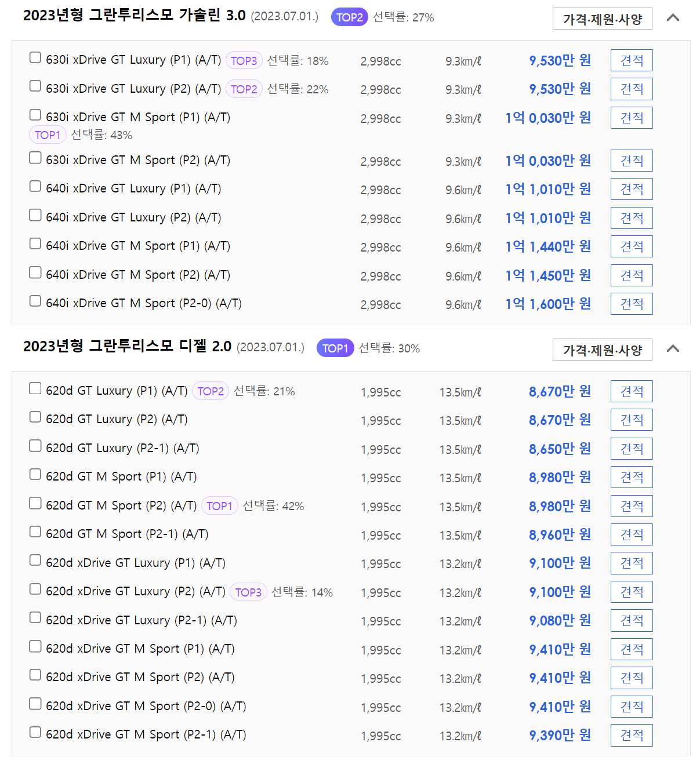Tick 620d GT Luxury (P1) checkbox
The width and height of the screenshot is (700, 764).
pos(35,388)
